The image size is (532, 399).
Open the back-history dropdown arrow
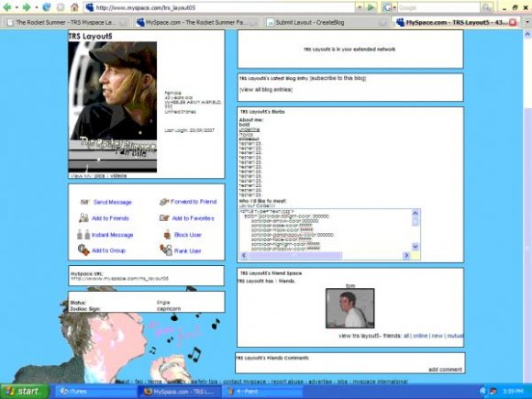[17, 7]
